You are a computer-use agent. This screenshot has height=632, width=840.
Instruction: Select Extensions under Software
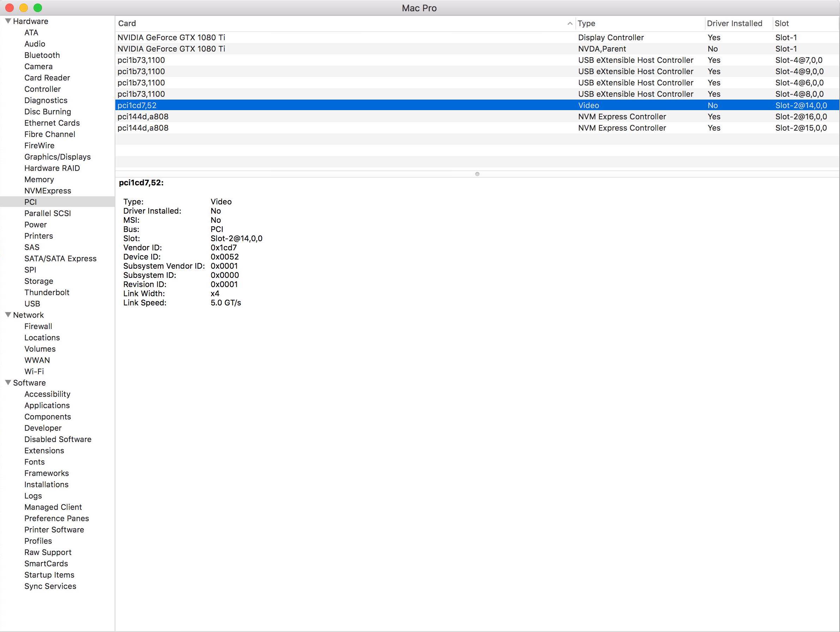(44, 450)
